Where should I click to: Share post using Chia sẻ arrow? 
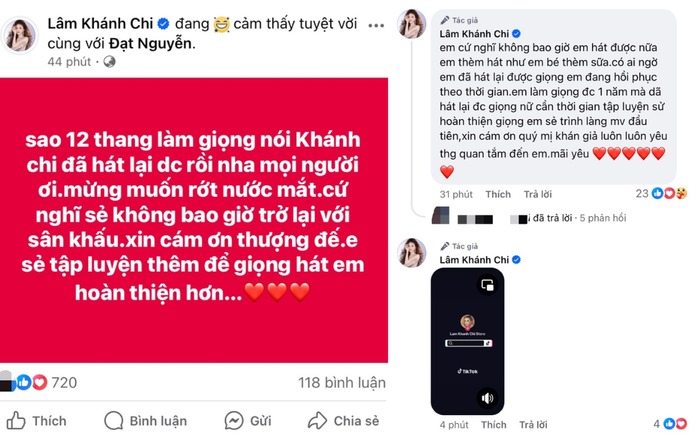click(317, 421)
